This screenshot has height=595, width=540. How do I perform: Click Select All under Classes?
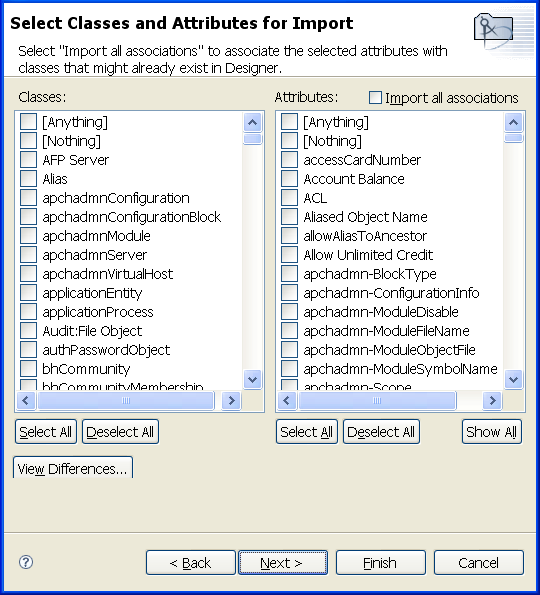click(x=46, y=431)
